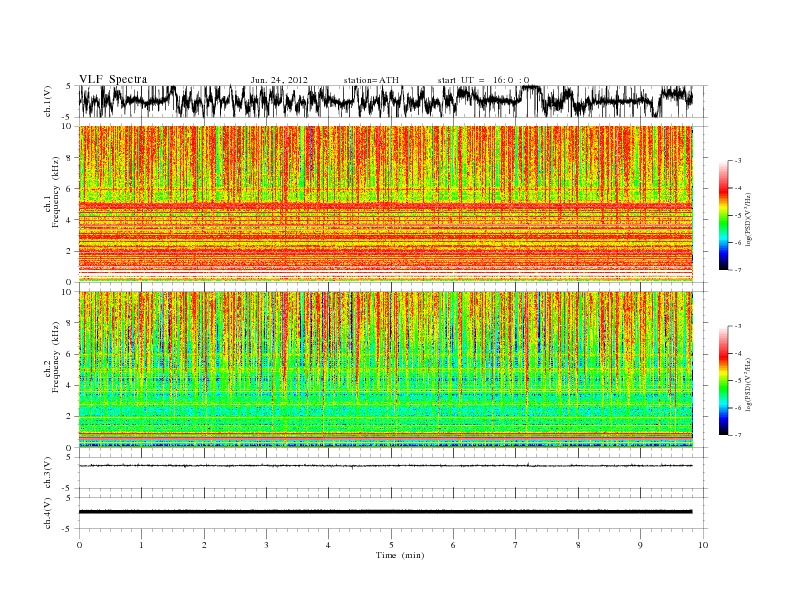Click the "station=ATH" label
Screen dimensions: 792x612
(371, 80)
